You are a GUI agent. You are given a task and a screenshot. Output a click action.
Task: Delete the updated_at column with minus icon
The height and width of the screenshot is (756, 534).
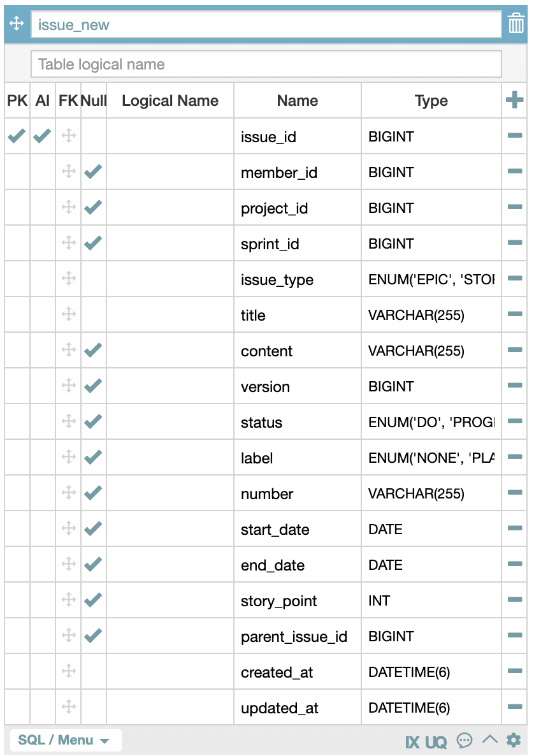(515, 706)
